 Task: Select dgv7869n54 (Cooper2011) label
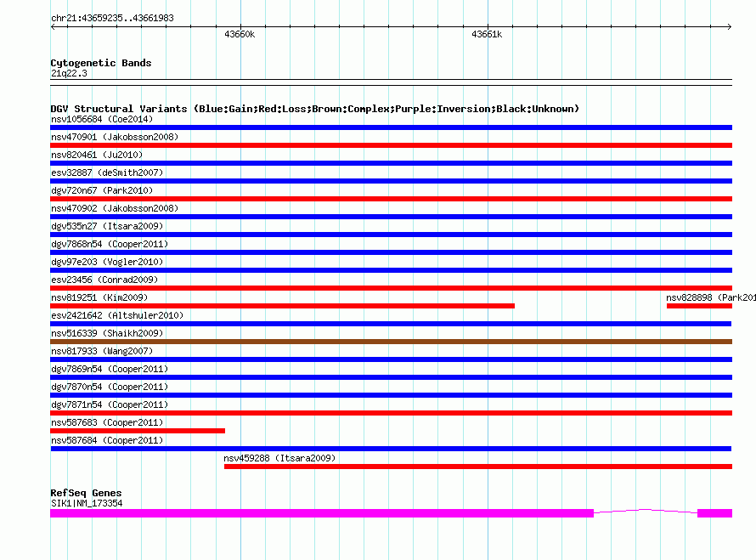(110, 369)
